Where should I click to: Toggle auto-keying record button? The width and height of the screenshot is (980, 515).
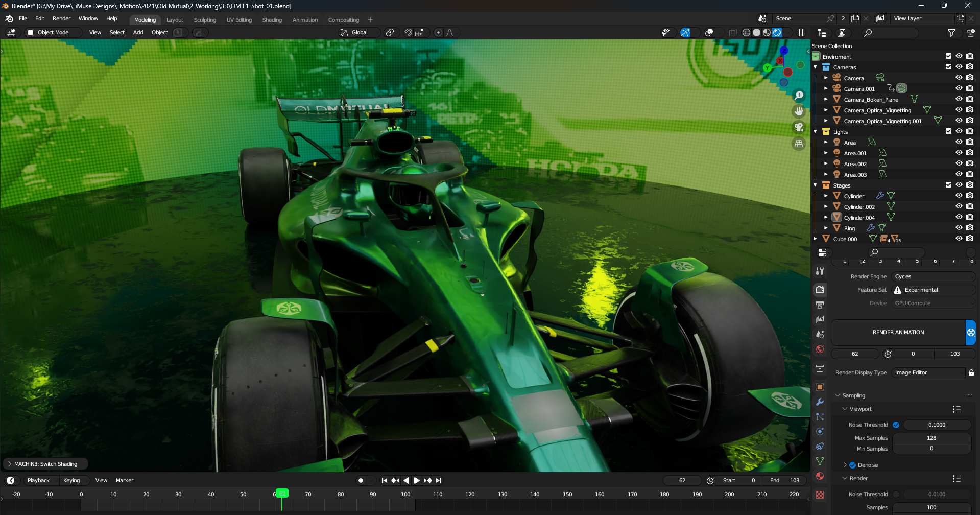click(361, 480)
